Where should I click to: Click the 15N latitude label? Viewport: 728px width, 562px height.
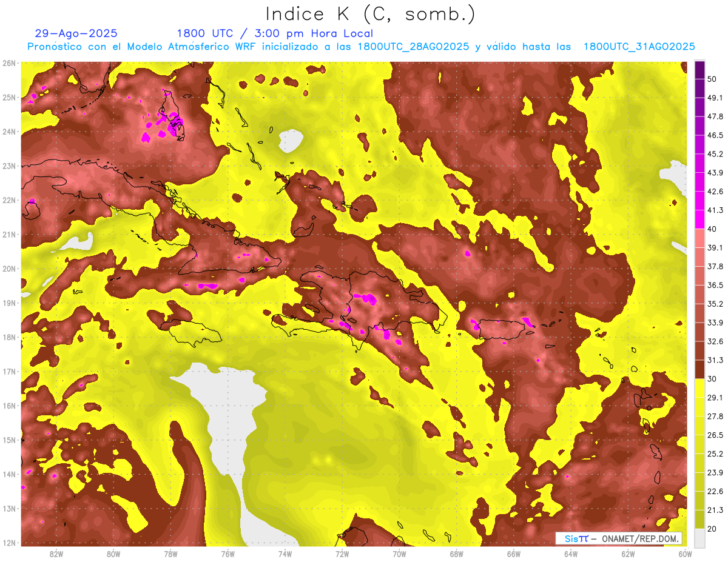[x=9, y=440]
